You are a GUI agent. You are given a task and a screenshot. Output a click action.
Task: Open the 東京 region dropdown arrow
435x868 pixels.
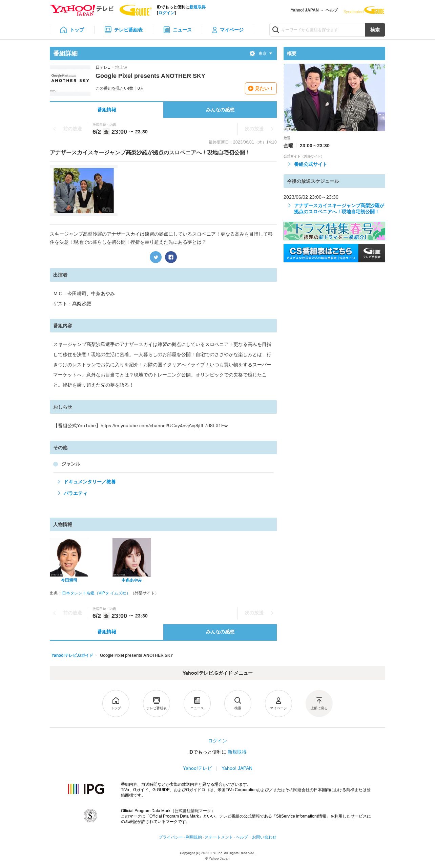point(271,53)
